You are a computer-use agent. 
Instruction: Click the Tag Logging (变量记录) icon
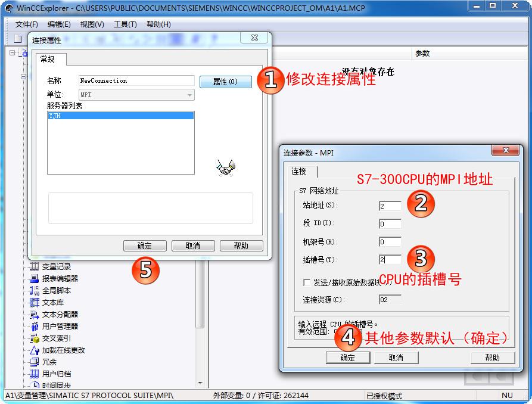[x=34, y=266]
